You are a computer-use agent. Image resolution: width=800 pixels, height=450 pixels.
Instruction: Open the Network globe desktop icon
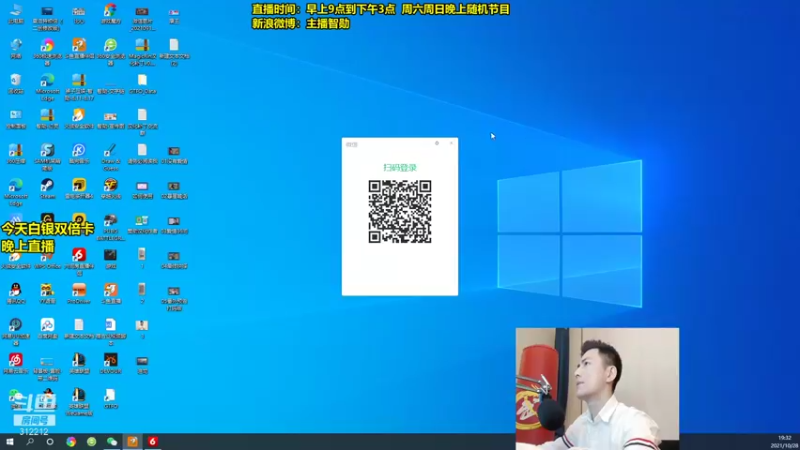click(16, 48)
